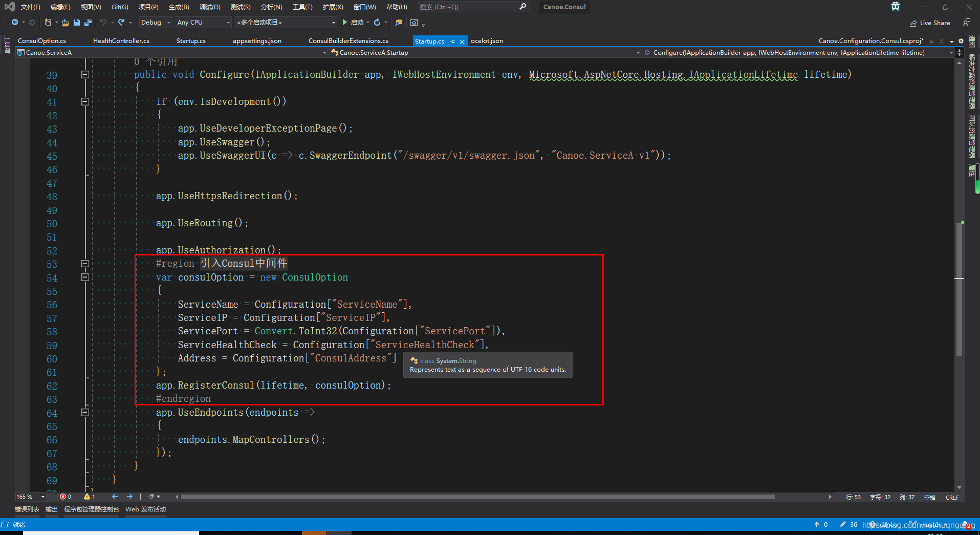Switch to the ConsulBuilderExtensions.cs tab
980x535 pixels.
349,41
